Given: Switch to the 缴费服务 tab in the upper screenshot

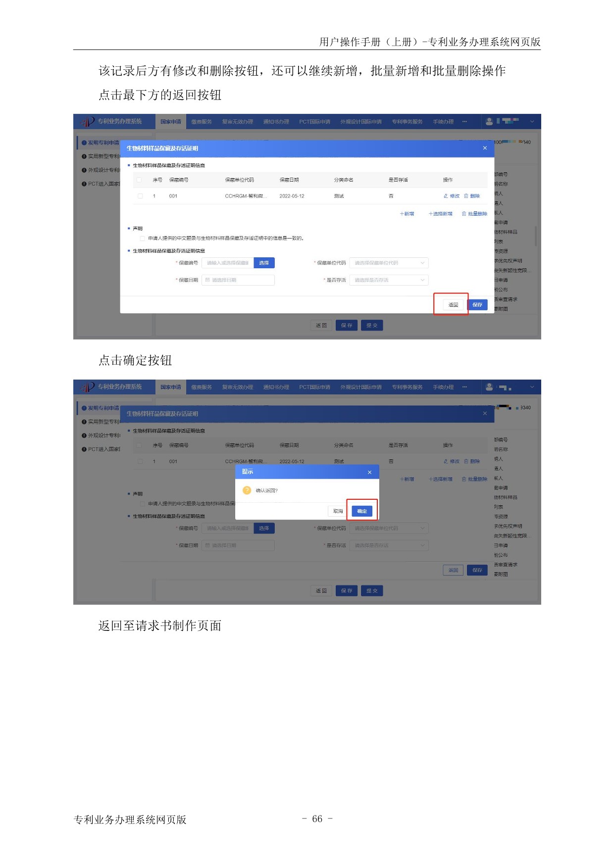Looking at the screenshot, I should click(x=202, y=122).
